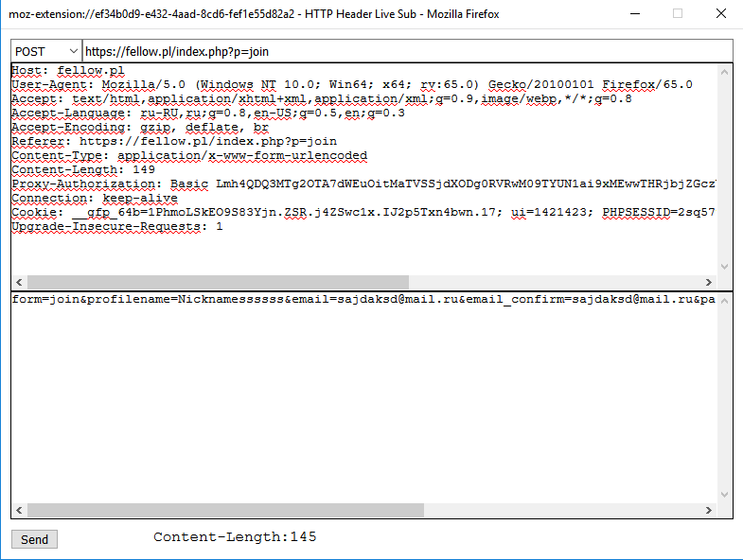The width and height of the screenshot is (743, 560).
Task: Click the Accept-Encoding header line
Action: pyautogui.click(x=140, y=128)
